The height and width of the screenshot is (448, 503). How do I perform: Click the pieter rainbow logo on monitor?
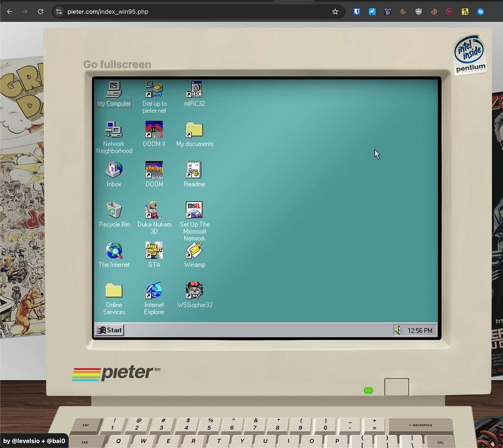click(x=117, y=374)
